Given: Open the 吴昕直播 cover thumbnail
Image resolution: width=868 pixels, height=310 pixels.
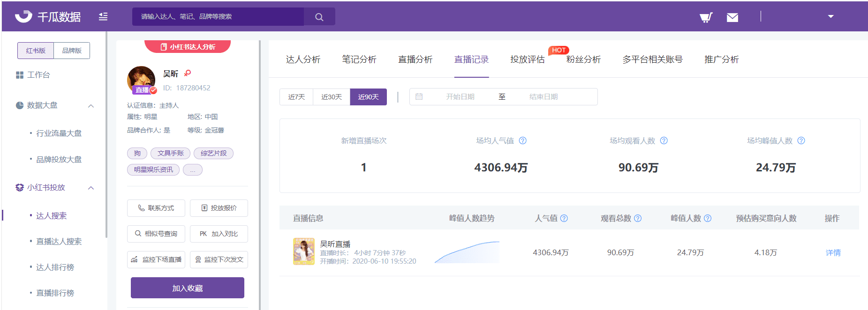Looking at the screenshot, I should click(304, 251).
